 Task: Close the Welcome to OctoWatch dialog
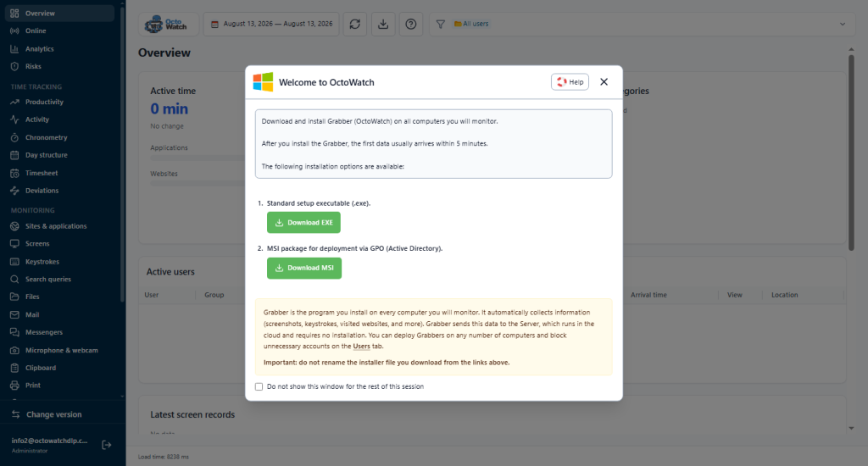click(x=604, y=82)
